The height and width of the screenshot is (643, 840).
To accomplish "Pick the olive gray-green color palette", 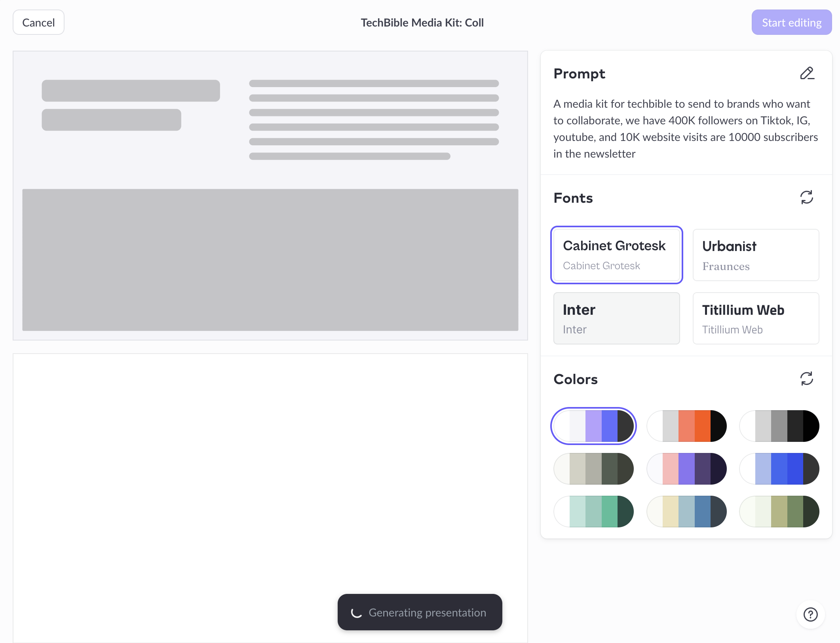I will click(593, 469).
